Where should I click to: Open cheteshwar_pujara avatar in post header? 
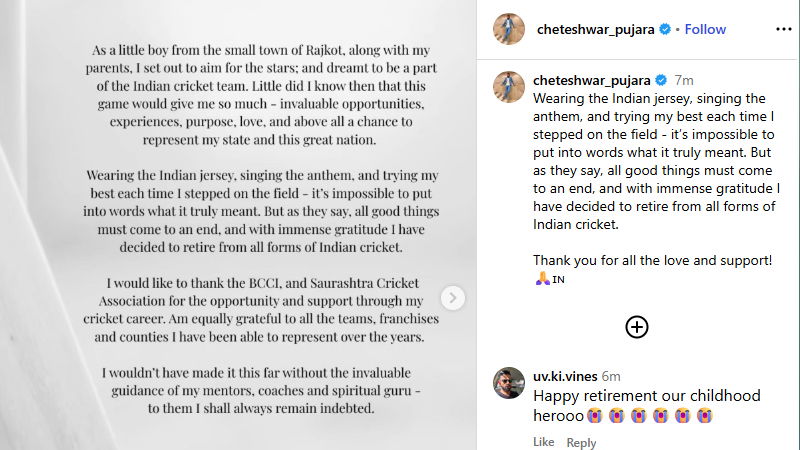pos(510,30)
